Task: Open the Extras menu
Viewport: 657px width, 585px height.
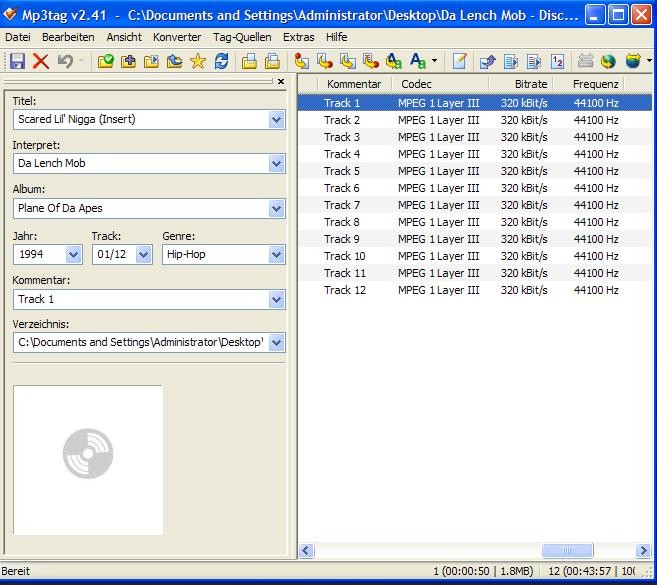Action: (x=299, y=37)
